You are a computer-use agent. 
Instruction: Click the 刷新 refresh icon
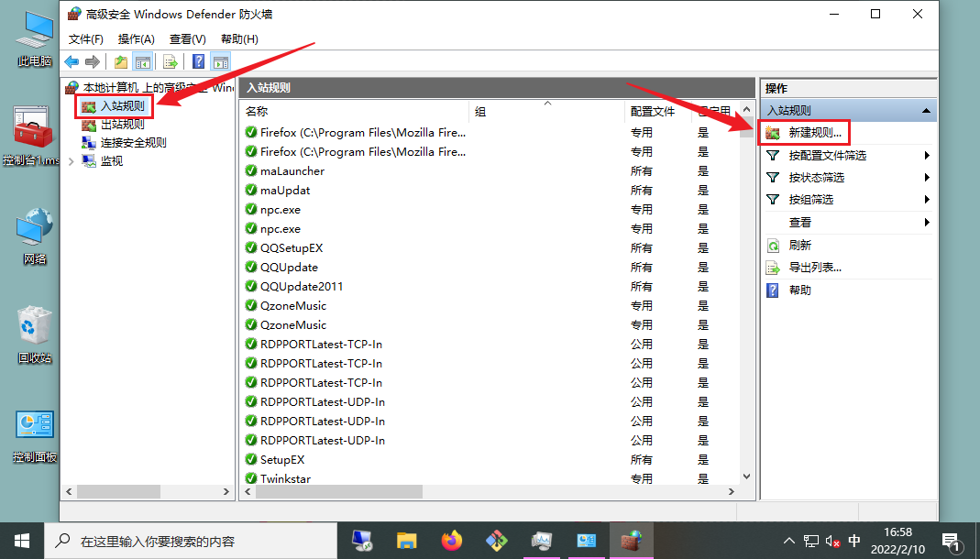coord(773,246)
